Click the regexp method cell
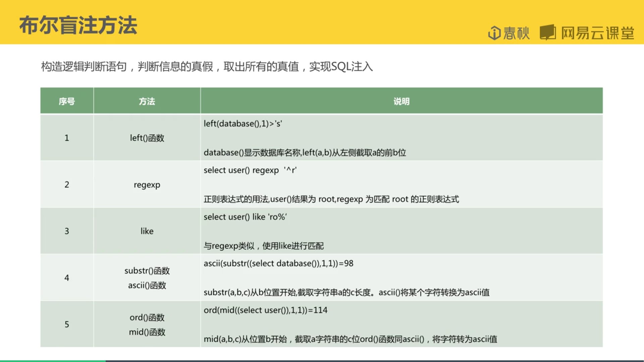 click(147, 185)
